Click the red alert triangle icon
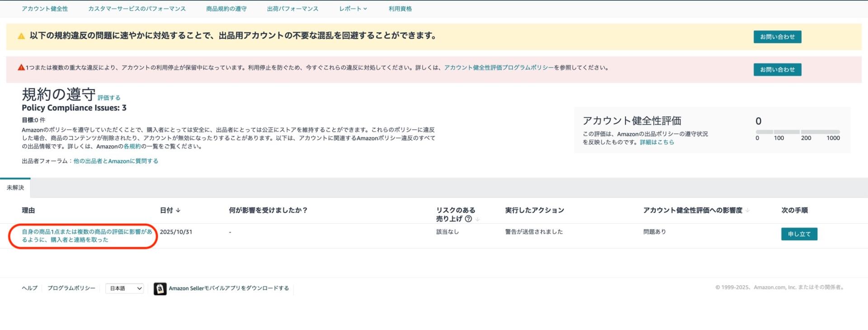 pos(21,68)
